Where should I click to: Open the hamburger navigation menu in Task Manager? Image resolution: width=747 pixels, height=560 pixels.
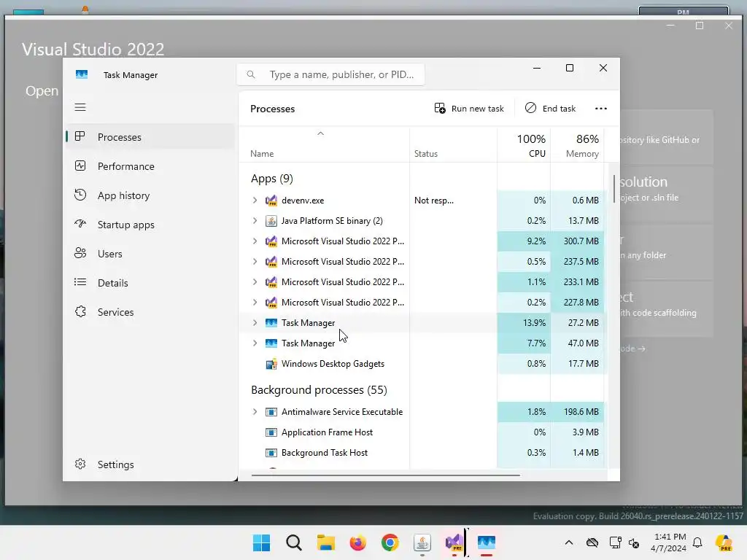(80, 107)
